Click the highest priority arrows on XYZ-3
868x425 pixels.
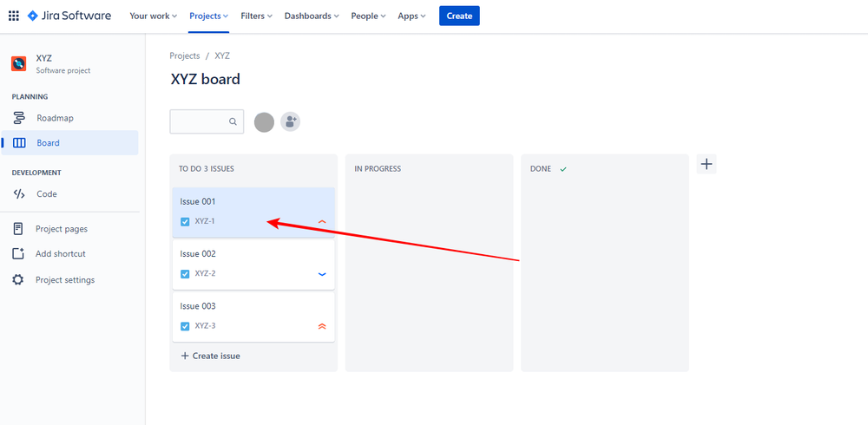click(322, 326)
